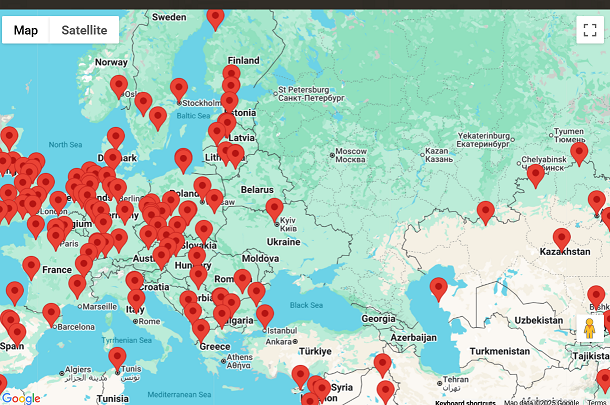Open the Google logo link
Screen dimensions: 610x405
[x=21, y=397]
